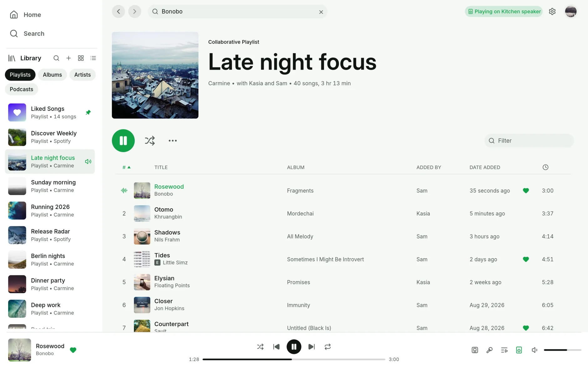
Task: Mute the volume speaker icon
Action: click(x=535, y=350)
